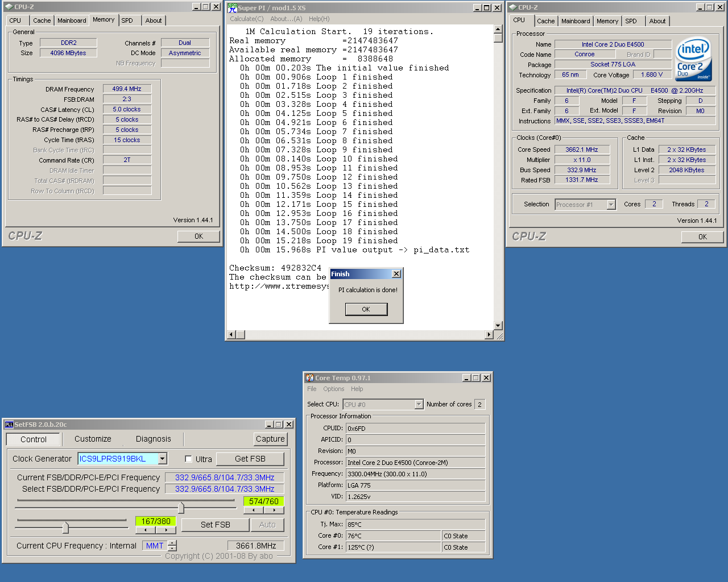Click the Core Temp title bar icon
Image resolution: width=728 pixels, height=582 pixels.
tap(309, 377)
